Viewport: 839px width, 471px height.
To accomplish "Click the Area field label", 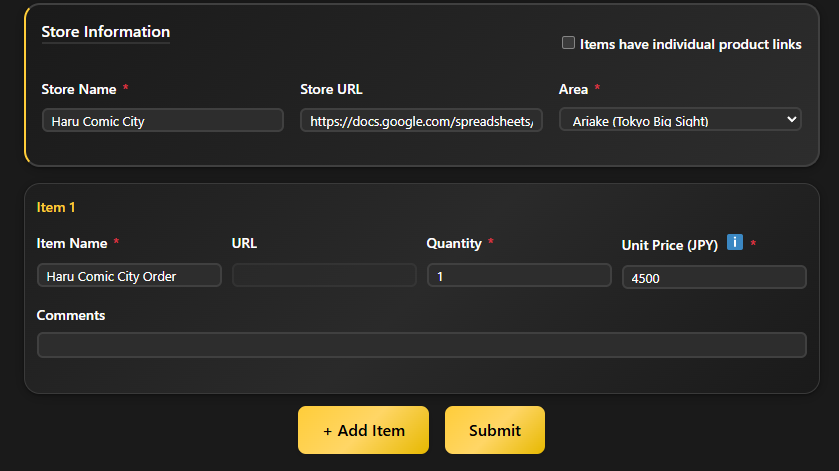I will coord(573,89).
